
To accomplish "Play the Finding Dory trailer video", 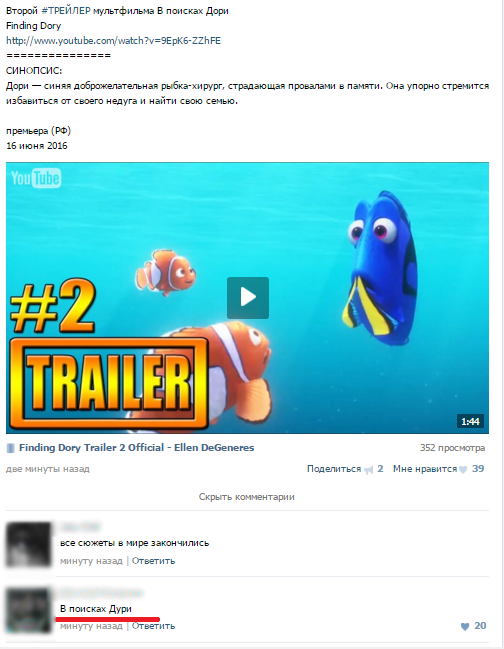I will [248, 298].
